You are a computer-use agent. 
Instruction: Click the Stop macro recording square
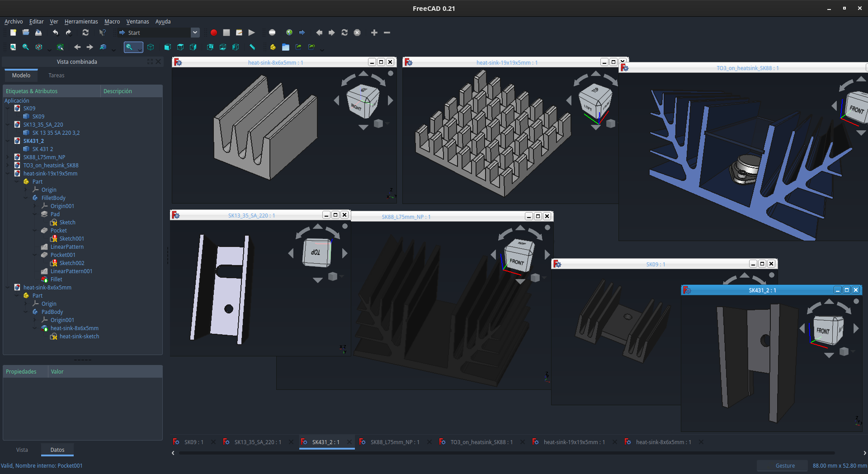coord(226,33)
